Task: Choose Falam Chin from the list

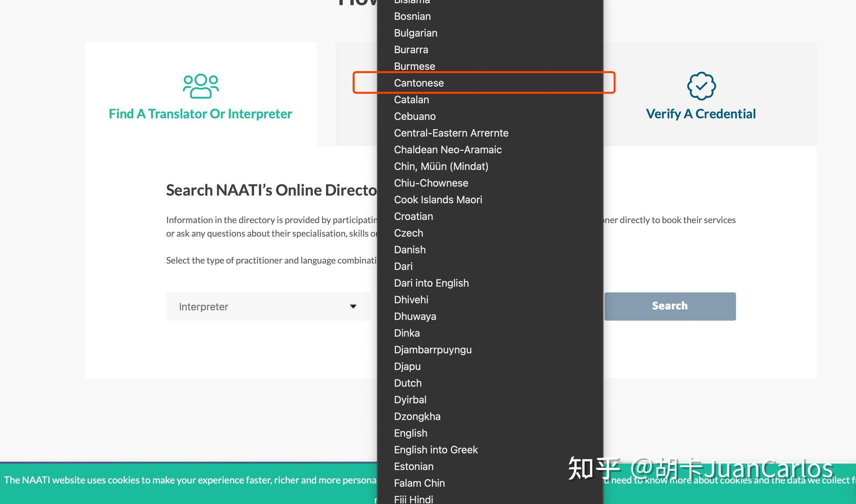Action: (x=419, y=483)
